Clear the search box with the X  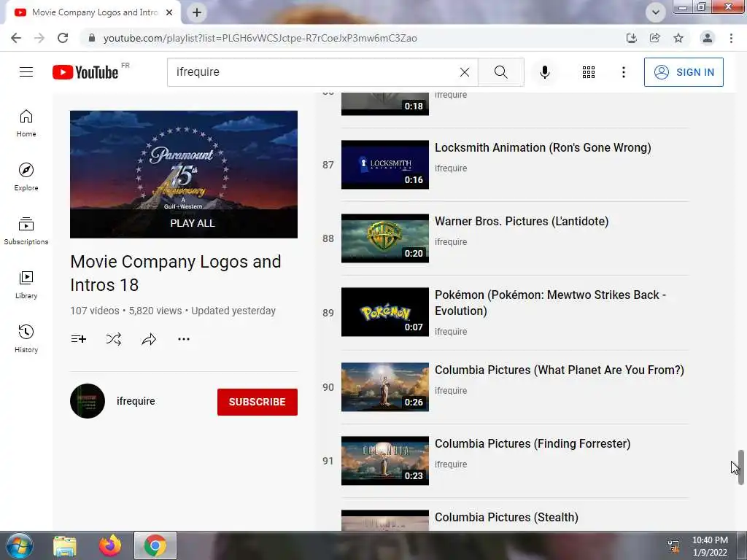tap(465, 72)
